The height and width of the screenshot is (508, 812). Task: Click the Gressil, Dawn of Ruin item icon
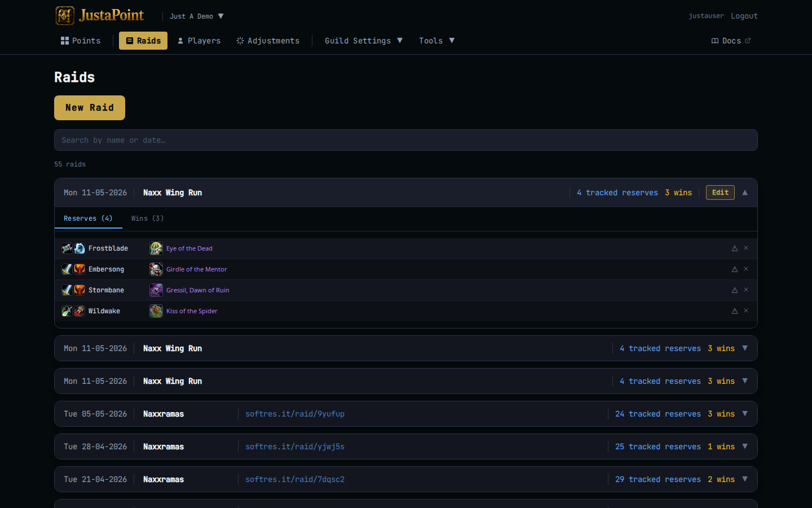[156, 290]
